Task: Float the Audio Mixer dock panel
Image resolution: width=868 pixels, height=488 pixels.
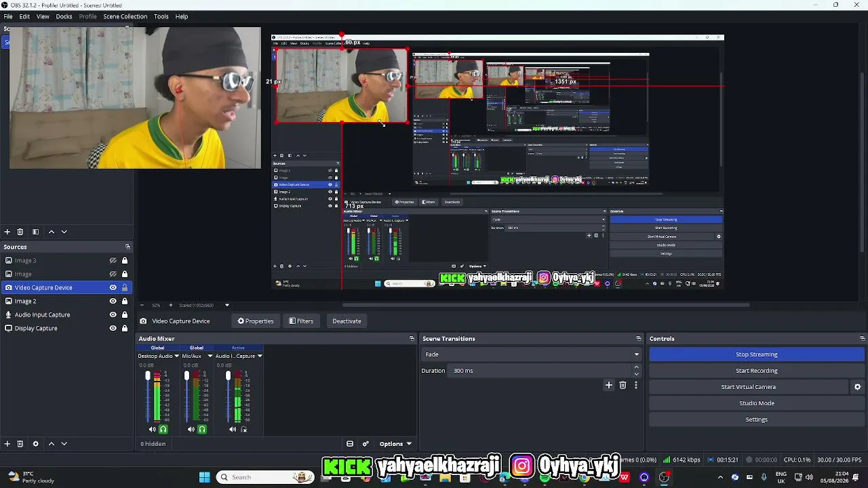Action: click(412, 339)
